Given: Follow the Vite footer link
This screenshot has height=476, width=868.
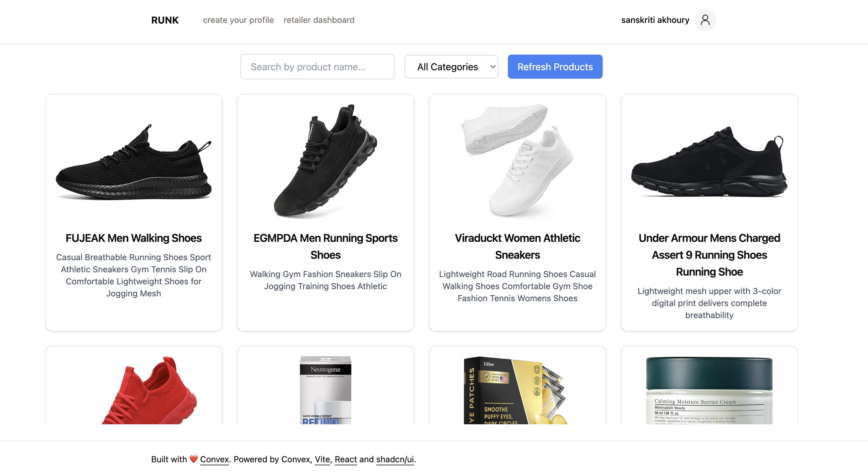Looking at the screenshot, I should coord(322,459).
